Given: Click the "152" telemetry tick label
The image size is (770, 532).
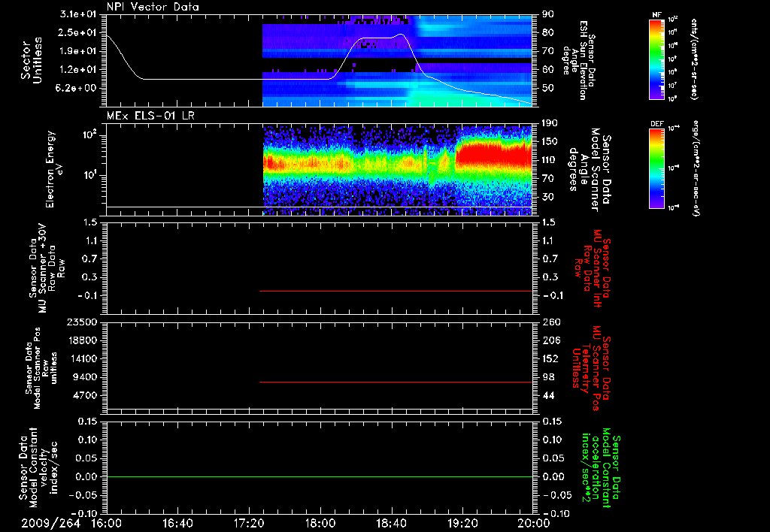Looking at the screenshot, I should coord(550,358).
